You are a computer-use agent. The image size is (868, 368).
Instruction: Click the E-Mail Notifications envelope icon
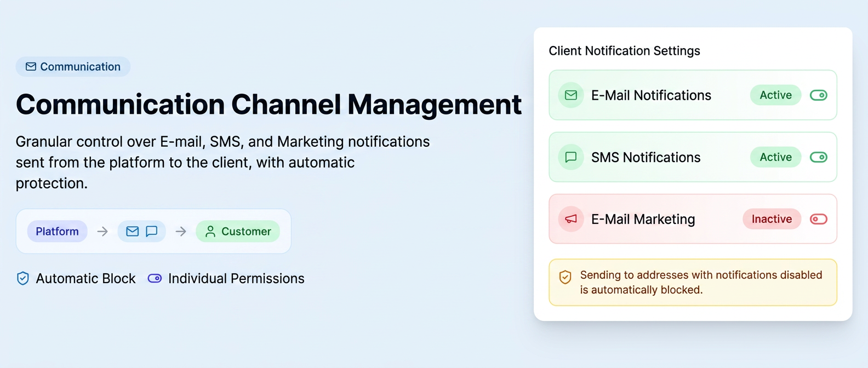[x=571, y=95]
